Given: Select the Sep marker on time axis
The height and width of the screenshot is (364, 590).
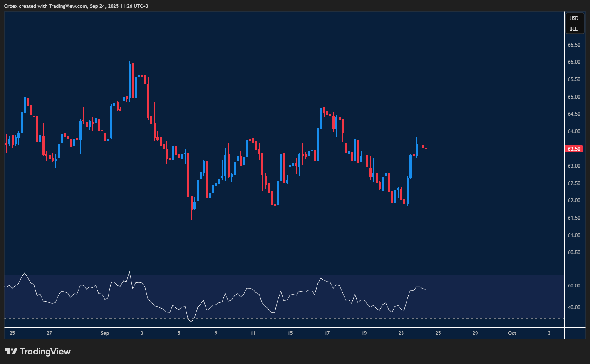Looking at the screenshot, I should click(105, 333).
